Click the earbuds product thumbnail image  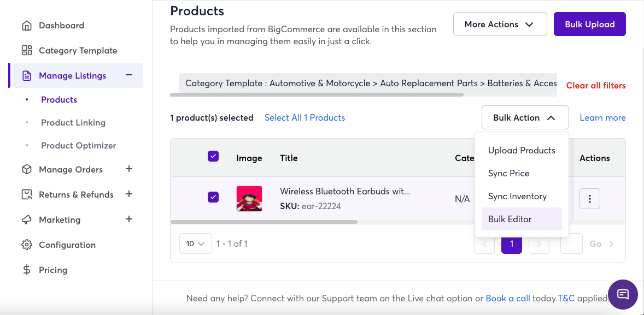pos(249,199)
